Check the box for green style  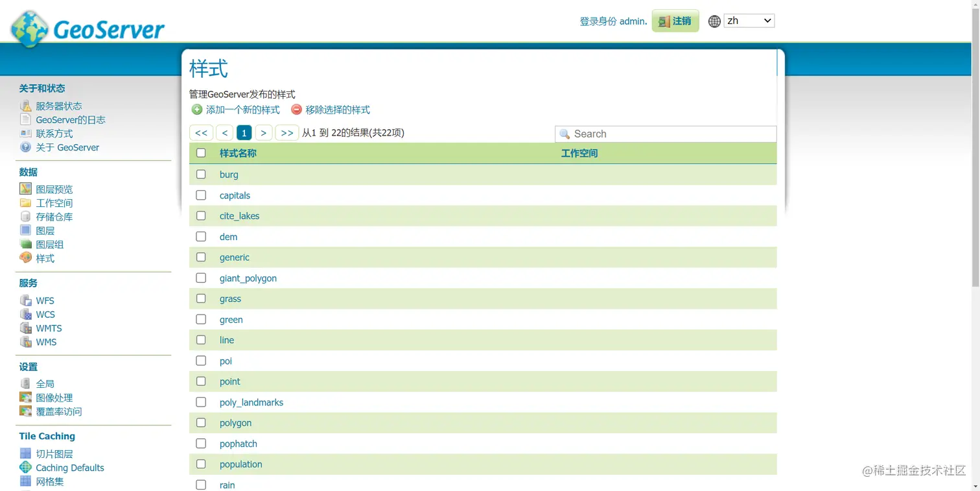tap(201, 319)
